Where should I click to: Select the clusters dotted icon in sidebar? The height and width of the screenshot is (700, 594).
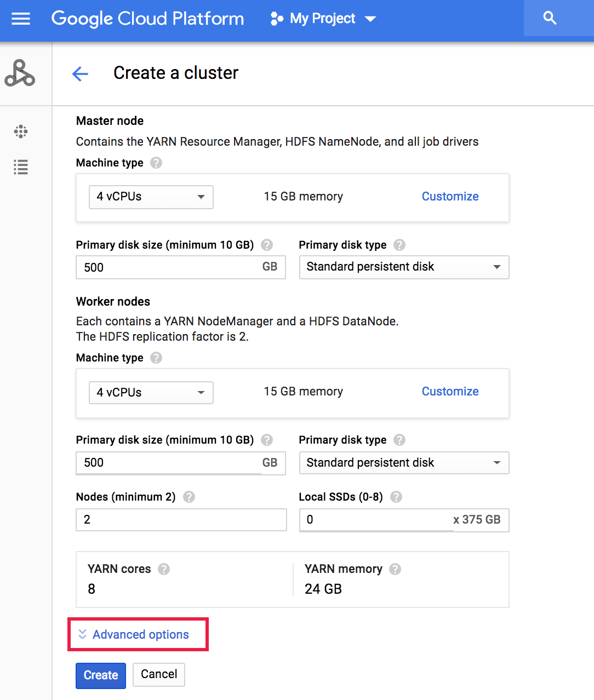click(x=21, y=131)
